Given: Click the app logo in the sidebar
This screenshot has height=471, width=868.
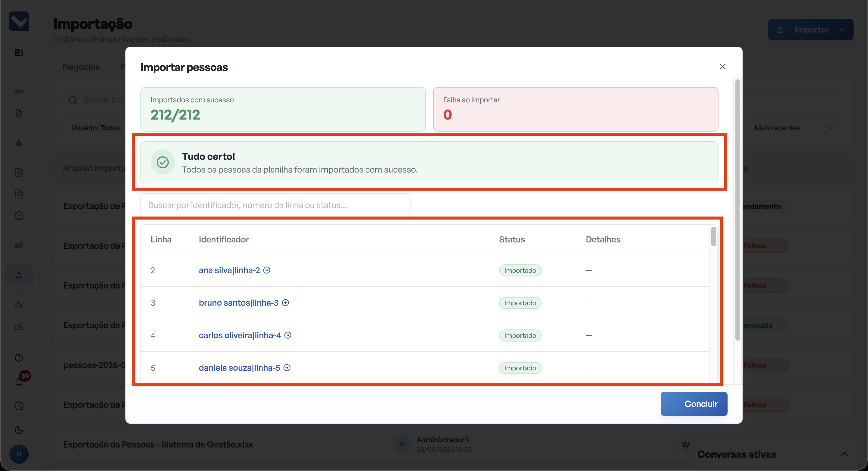Looking at the screenshot, I should tap(19, 21).
